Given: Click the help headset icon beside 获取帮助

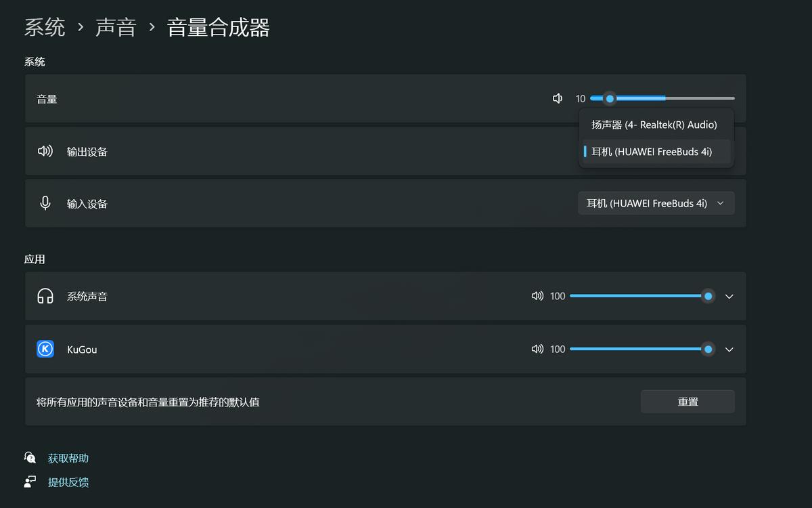Looking at the screenshot, I should 30,457.
